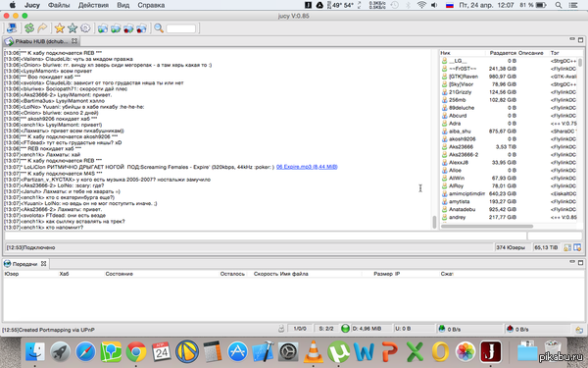
Task: Click the user list vertical scrollbar
Action: click(x=580, y=63)
